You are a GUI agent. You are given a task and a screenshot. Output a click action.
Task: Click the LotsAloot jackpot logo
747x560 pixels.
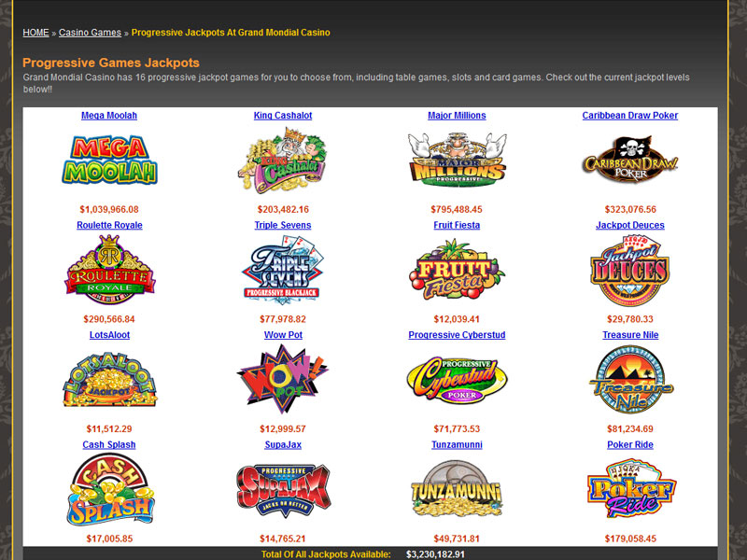click(109, 380)
